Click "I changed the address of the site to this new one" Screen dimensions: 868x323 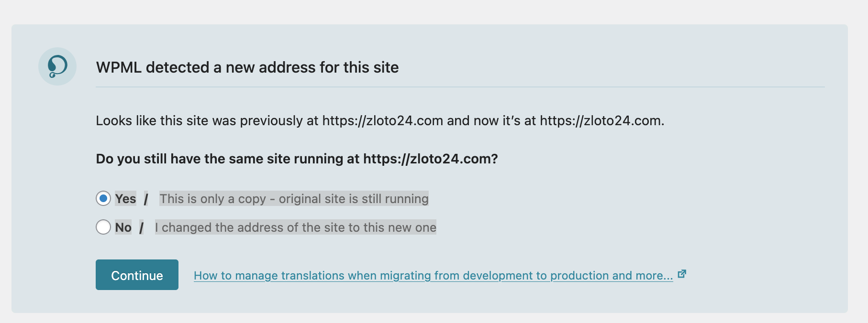coord(295,227)
